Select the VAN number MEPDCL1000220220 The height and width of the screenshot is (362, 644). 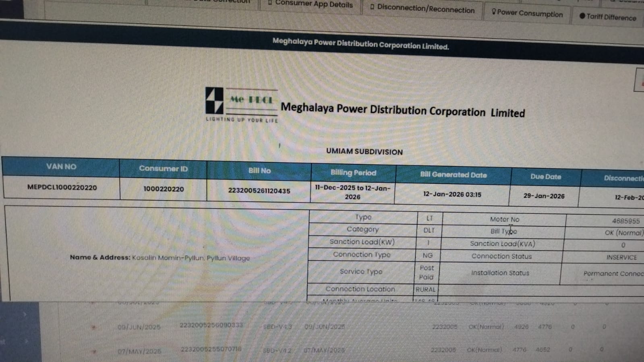pyautogui.click(x=62, y=187)
